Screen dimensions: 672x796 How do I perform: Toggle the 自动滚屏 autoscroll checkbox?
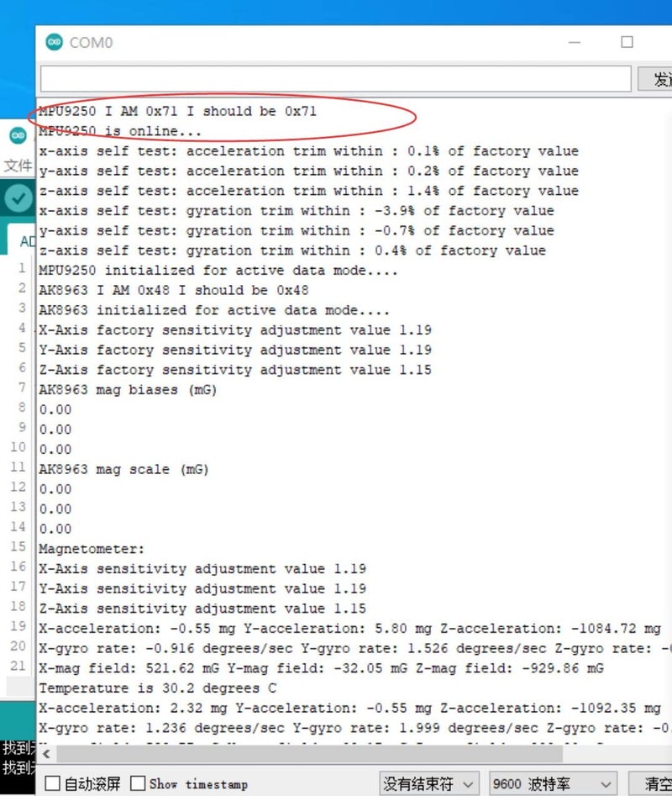(53, 783)
